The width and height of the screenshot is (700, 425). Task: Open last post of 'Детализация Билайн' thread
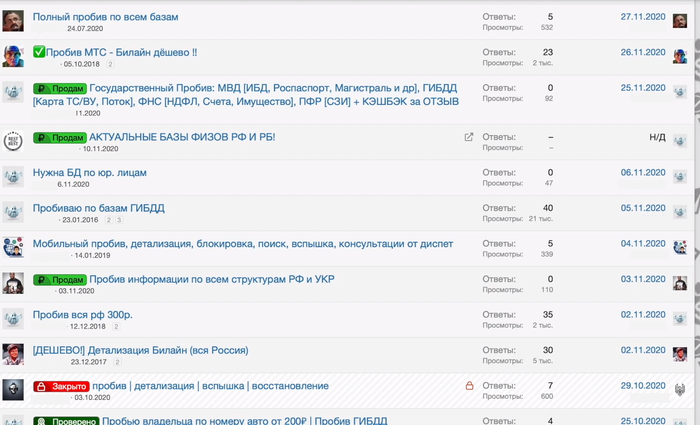coord(643,350)
